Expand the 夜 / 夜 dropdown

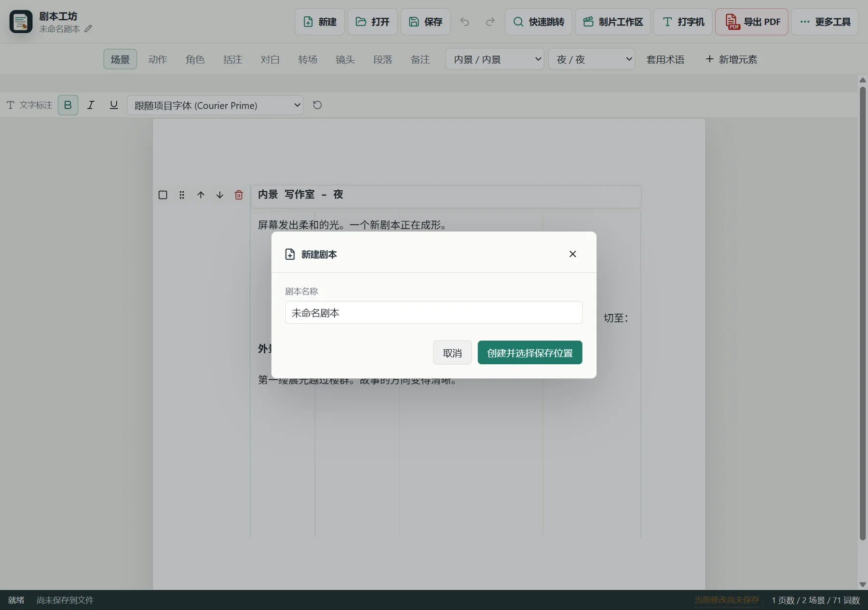point(592,59)
